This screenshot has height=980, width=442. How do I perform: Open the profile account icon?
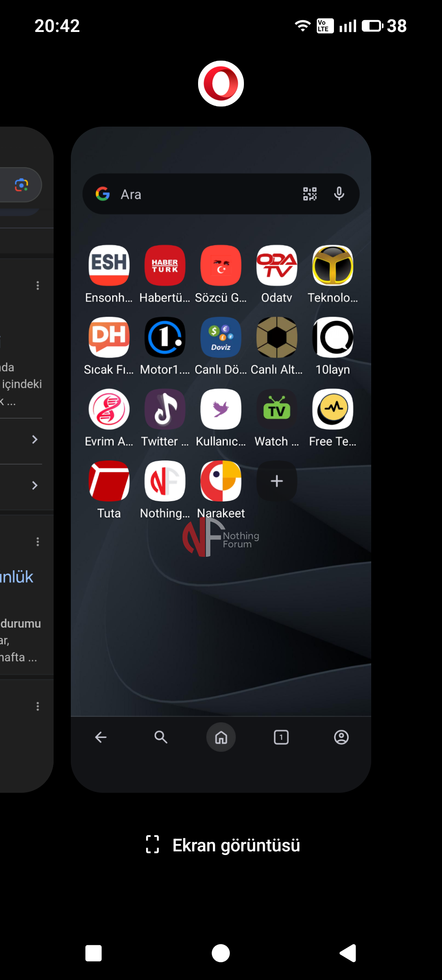point(341,737)
